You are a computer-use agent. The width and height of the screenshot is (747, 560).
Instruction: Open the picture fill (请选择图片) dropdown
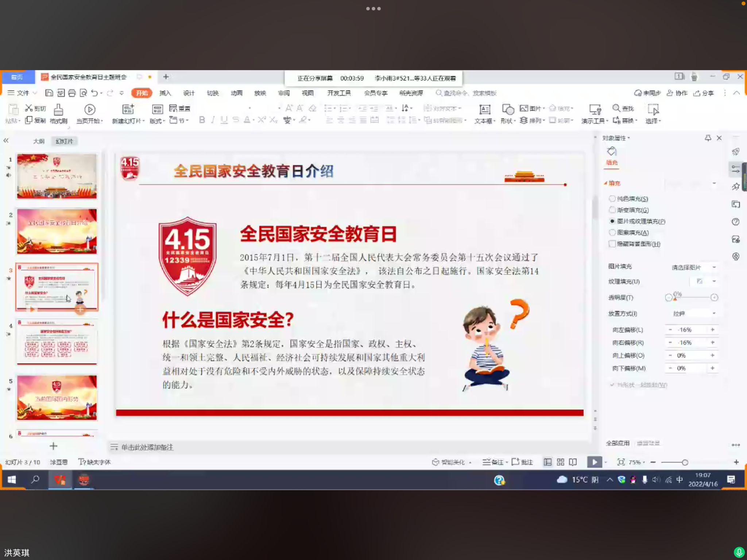[x=693, y=267]
